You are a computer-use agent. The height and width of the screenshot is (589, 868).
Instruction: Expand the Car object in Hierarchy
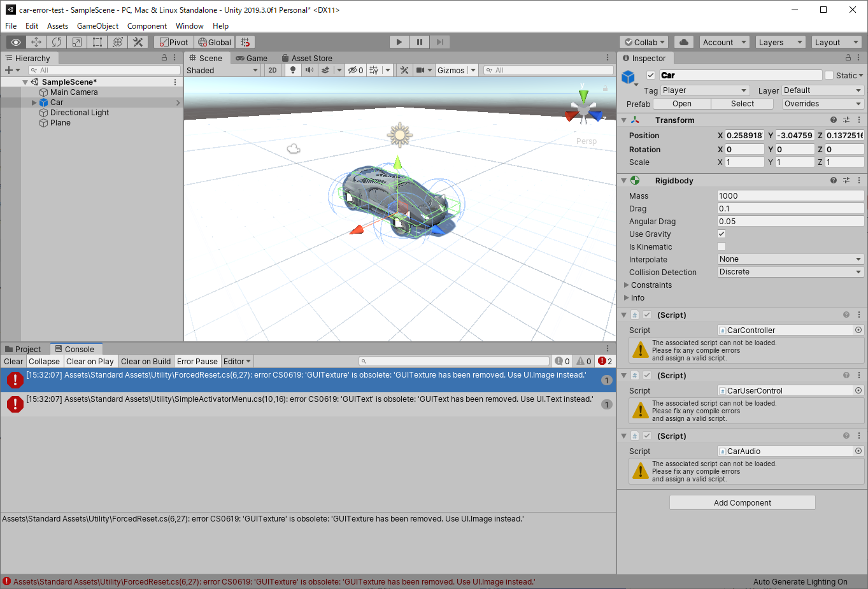pos(34,103)
